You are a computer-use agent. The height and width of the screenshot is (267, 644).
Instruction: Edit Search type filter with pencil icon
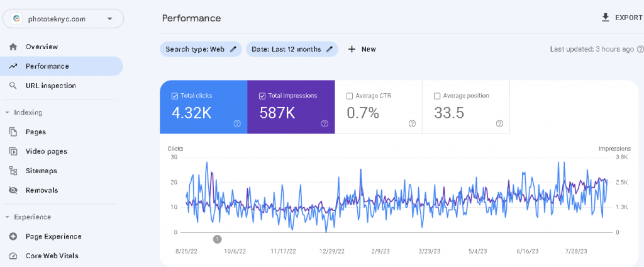coord(233,49)
